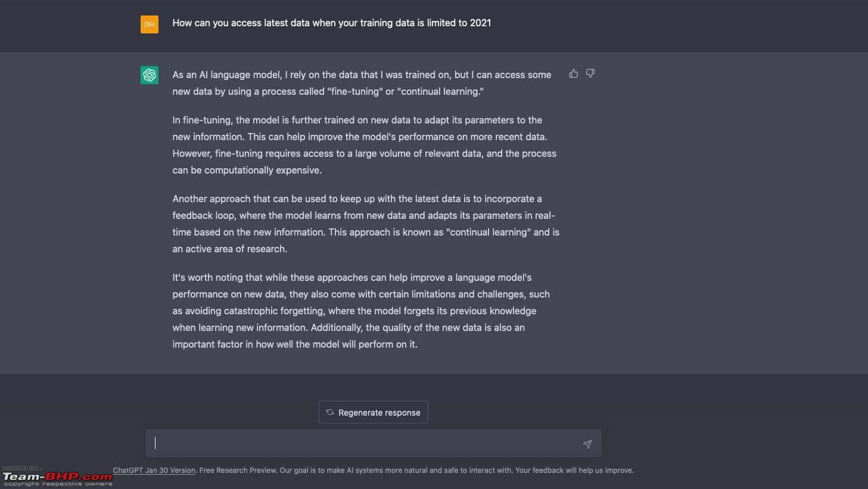Click the circular arrows icon beside Regenerate
This screenshot has height=489, width=868.
click(x=330, y=412)
